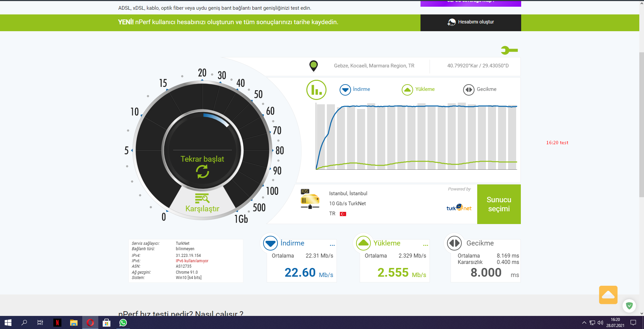The width and height of the screenshot is (644, 329).
Task: Click the 22.60 Mb/s download value
Action: point(309,273)
